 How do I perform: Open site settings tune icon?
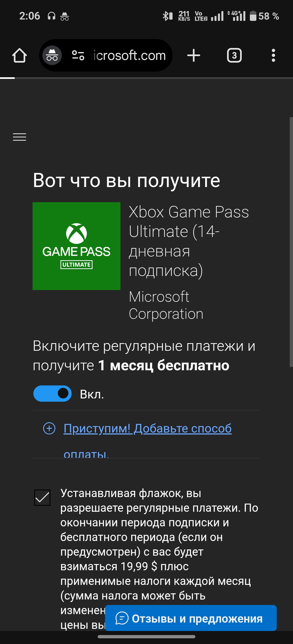pyautogui.click(x=78, y=55)
